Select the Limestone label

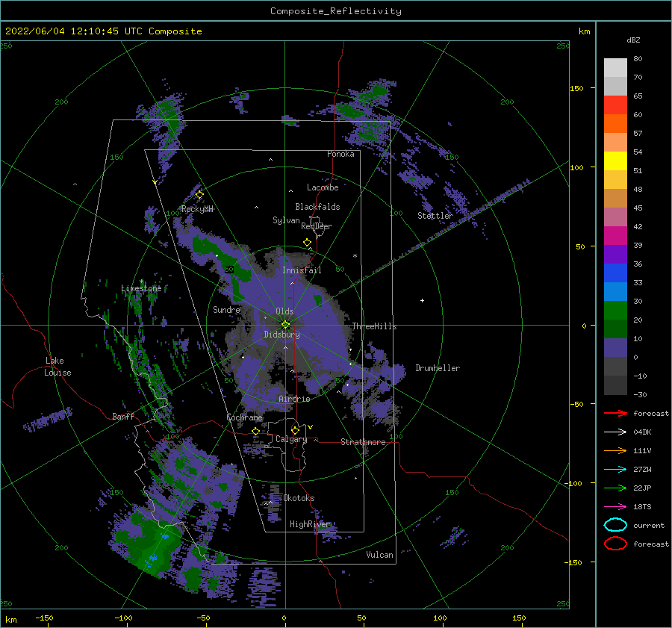tap(141, 288)
